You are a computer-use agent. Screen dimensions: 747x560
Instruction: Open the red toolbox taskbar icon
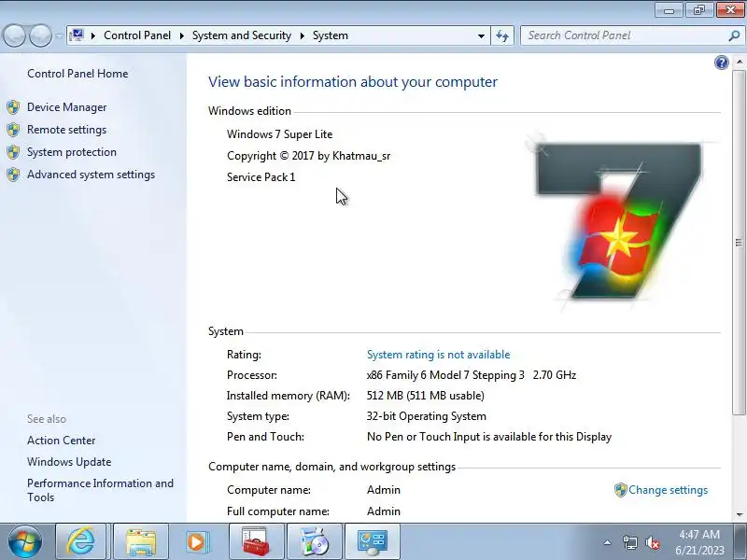(x=256, y=541)
